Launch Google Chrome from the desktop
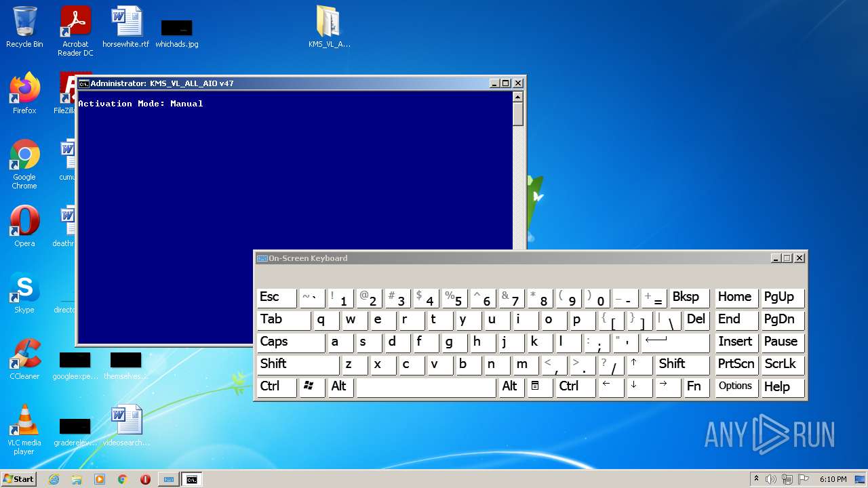 pos(24,165)
